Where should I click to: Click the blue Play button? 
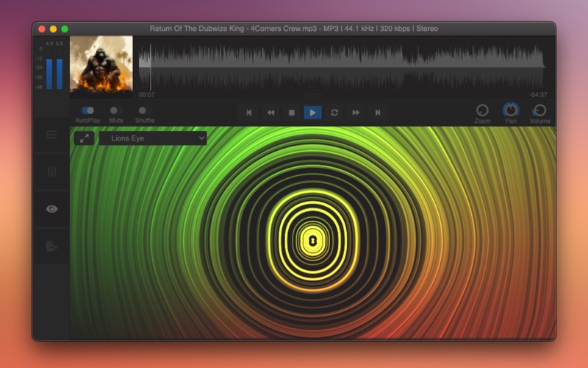tap(312, 113)
